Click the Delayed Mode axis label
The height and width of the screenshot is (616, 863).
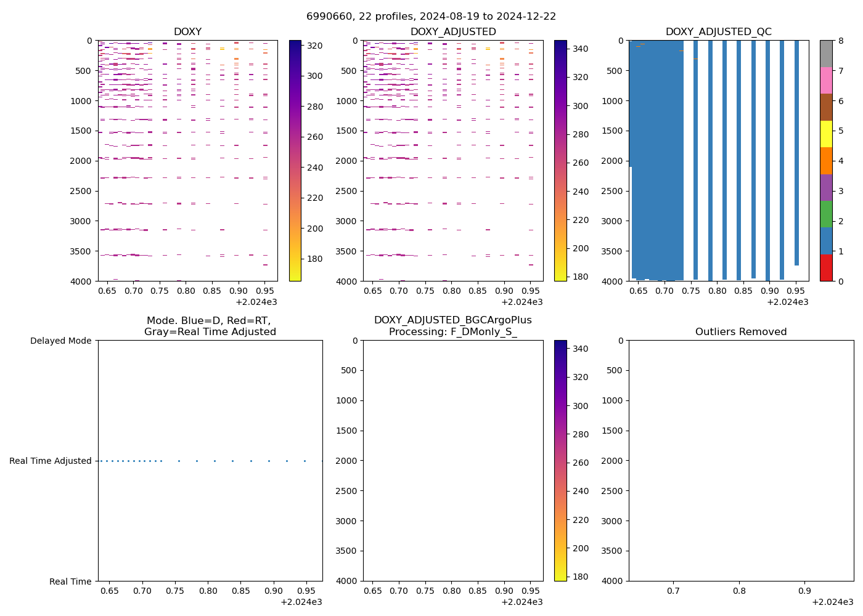[x=60, y=341]
